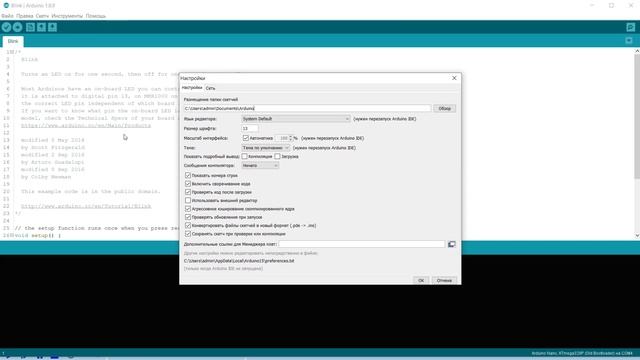Image resolution: width=640 pixels, height=360 pixels.
Task: Toggle Проверять обновления при запуске checkbox
Action: click(188, 217)
